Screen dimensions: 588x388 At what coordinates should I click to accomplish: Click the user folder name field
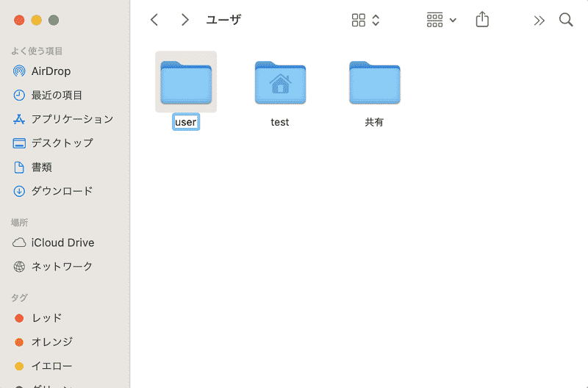click(x=186, y=122)
